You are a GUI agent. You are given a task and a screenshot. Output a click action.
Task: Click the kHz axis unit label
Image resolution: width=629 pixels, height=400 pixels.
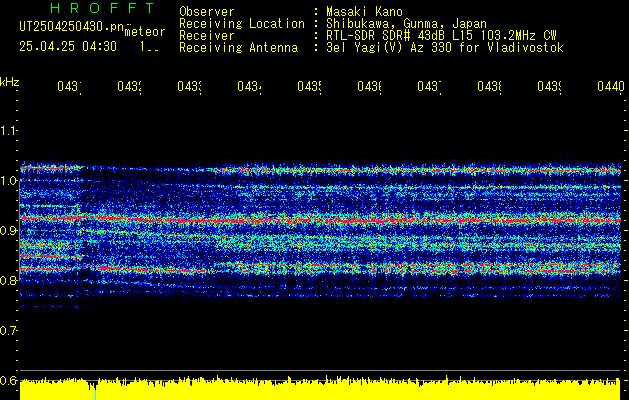(10, 82)
